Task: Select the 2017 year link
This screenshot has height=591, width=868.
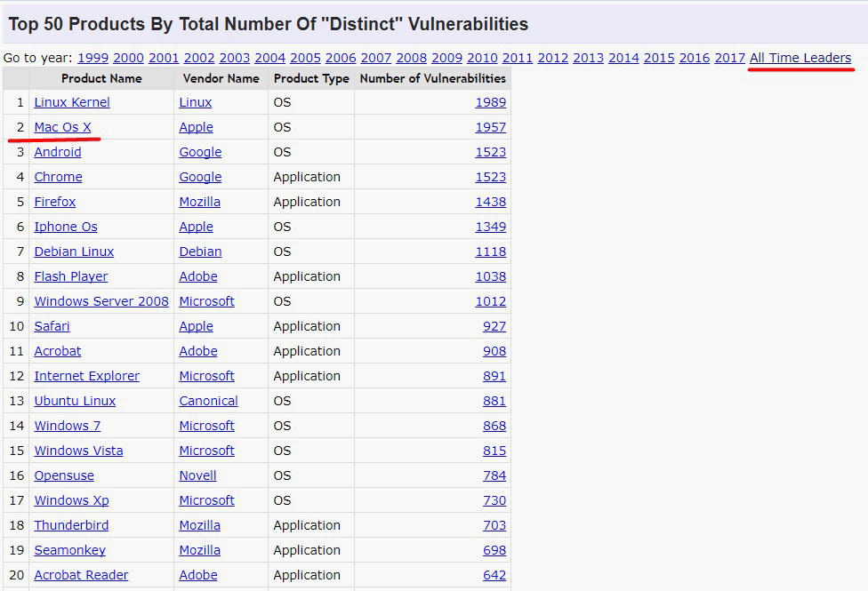Action: point(729,58)
